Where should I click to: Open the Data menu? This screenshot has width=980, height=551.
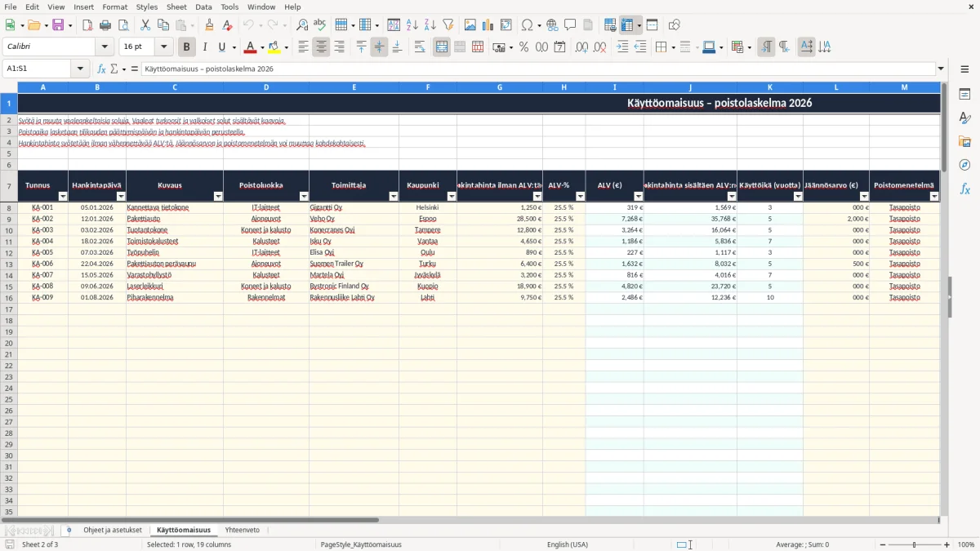point(203,7)
